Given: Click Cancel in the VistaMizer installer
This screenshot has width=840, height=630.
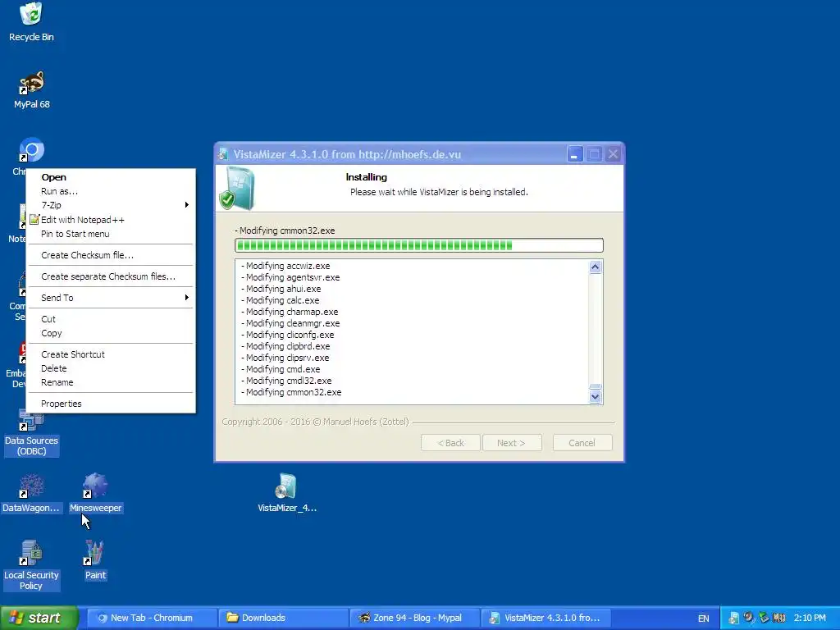Looking at the screenshot, I should tap(582, 443).
